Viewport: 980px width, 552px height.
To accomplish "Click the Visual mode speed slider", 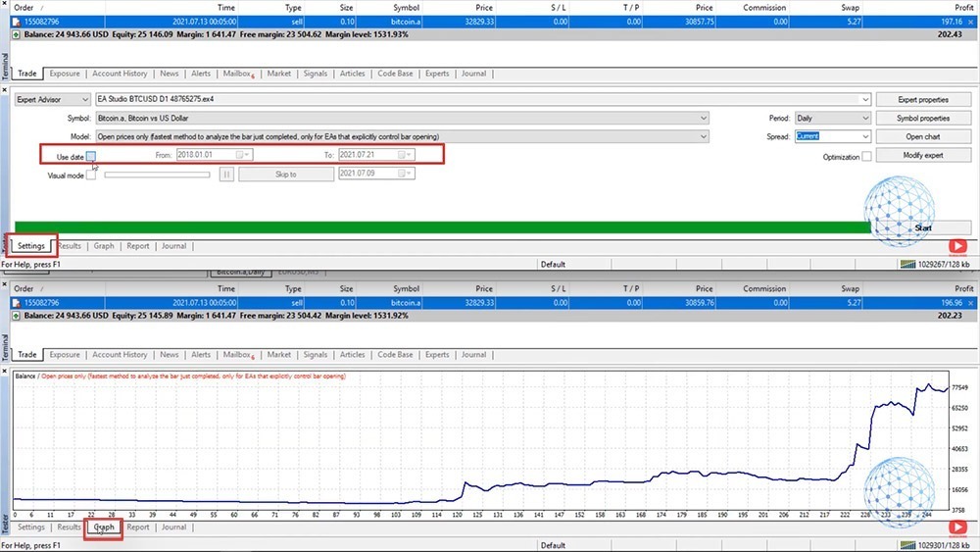I will [x=157, y=175].
